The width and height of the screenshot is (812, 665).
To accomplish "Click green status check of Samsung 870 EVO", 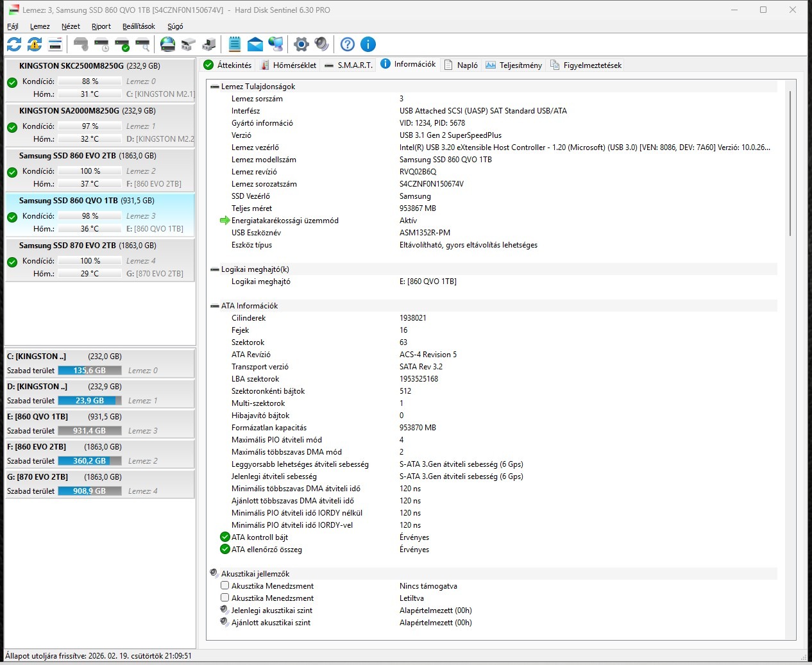I will point(12,262).
